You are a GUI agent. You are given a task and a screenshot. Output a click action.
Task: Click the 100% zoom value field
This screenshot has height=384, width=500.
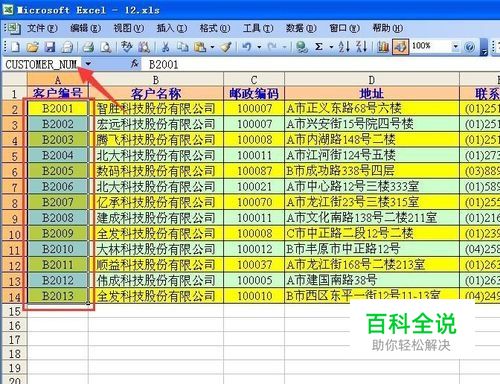(431, 46)
